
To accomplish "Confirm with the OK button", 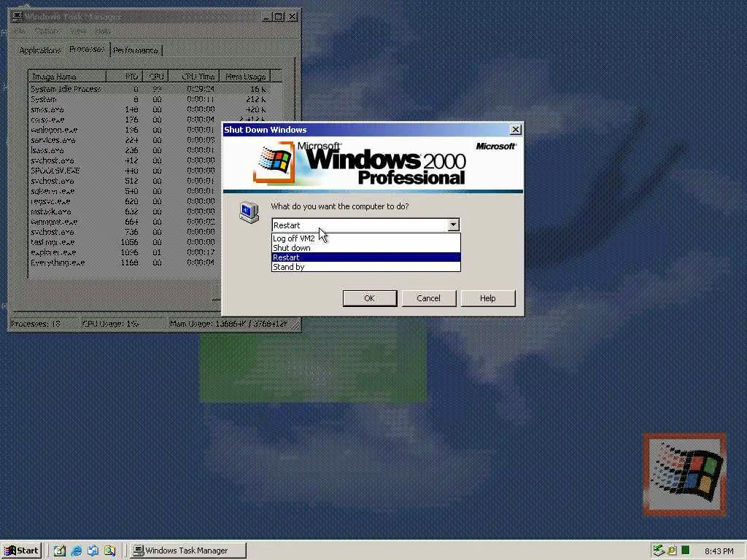I will (x=370, y=298).
